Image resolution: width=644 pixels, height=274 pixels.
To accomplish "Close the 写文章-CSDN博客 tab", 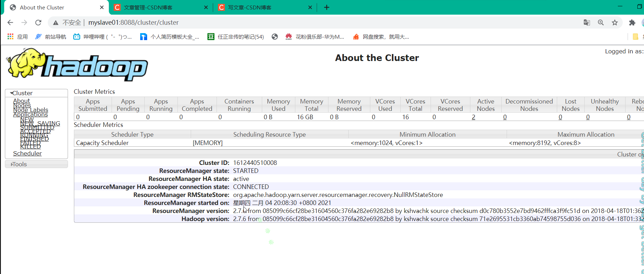I will pos(310,7).
